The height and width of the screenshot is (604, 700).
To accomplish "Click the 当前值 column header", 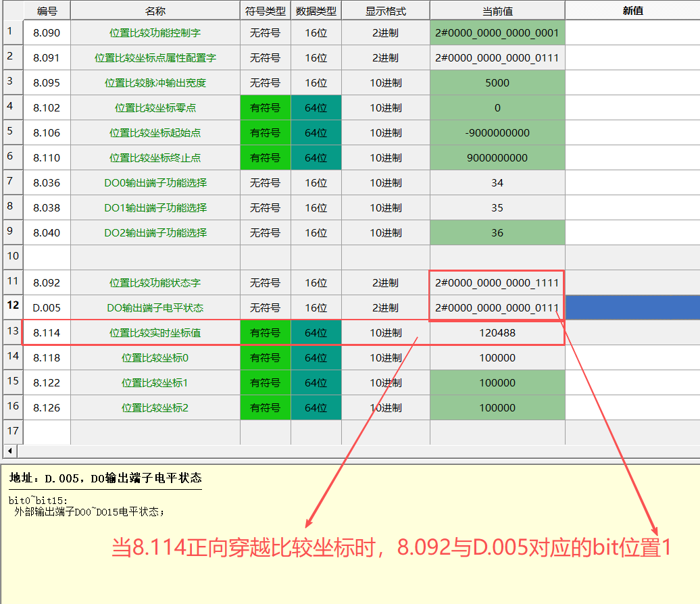I will (x=497, y=11).
